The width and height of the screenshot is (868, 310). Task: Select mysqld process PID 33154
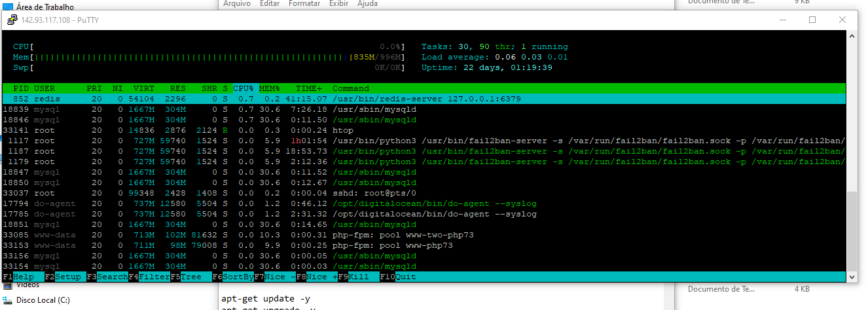[x=424, y=266]
